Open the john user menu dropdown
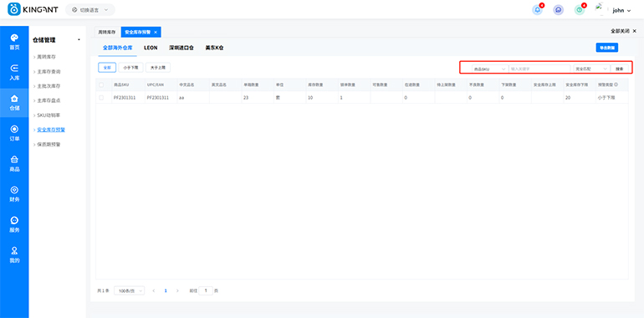This screenshot has width=644, height=318. pos(621,11)
